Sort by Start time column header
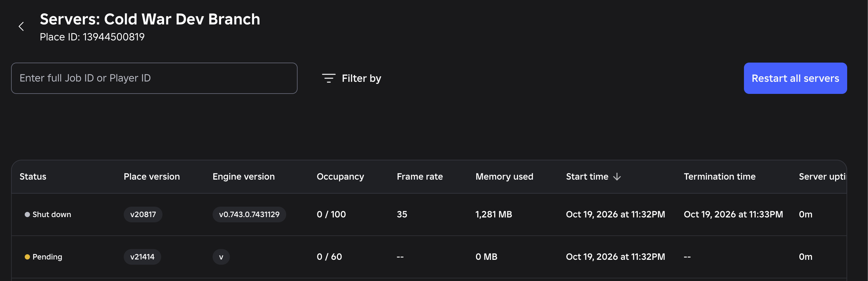Screen dimensions: 868x281 pyautogui.click(x=587, y=176)
